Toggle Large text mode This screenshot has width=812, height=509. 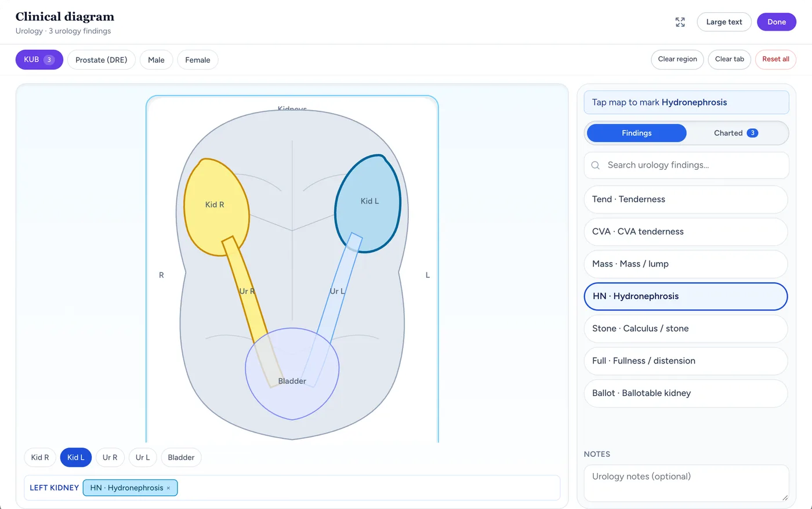pos(724,22)
